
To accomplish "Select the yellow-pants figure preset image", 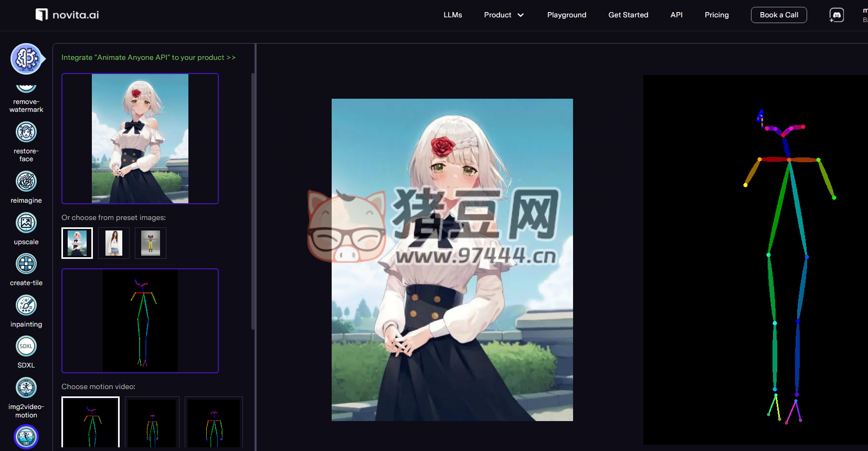I will 151,243.
